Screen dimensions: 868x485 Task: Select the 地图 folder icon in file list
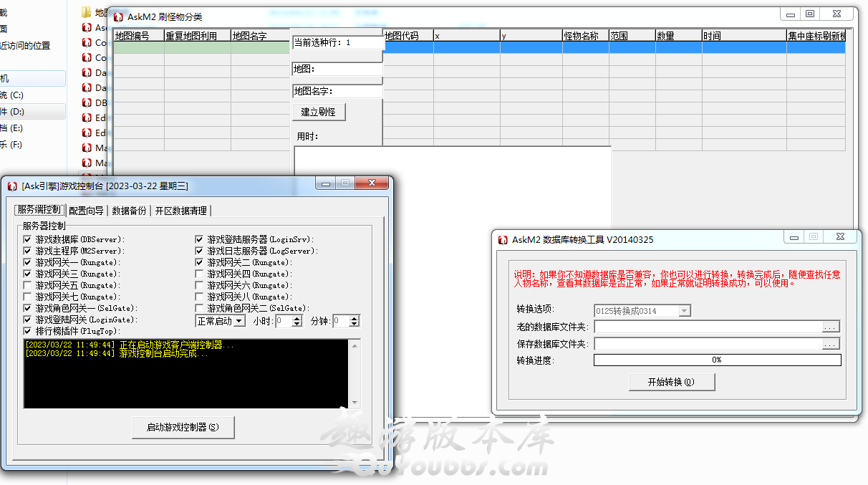[87, 12]
